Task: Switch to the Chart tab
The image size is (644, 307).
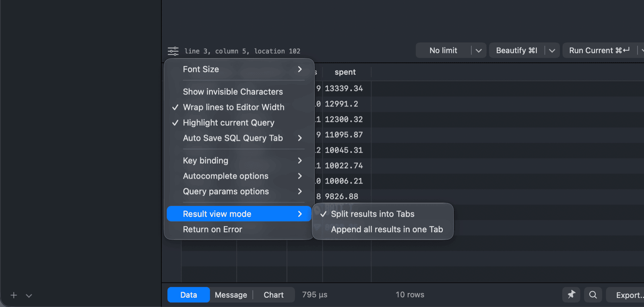Action: 274,295
